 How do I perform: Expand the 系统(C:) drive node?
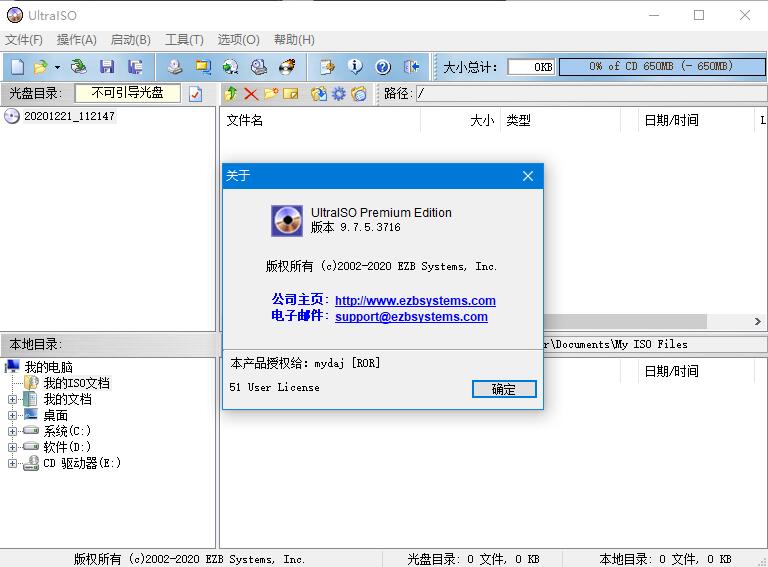(x=12, y=431)
